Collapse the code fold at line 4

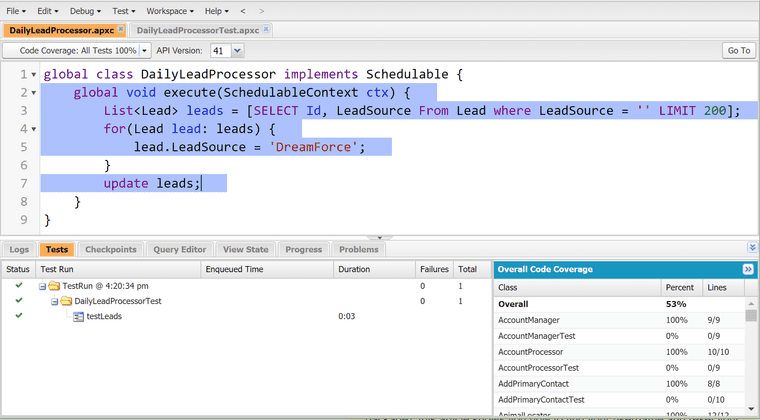click(x=33, y=129)
